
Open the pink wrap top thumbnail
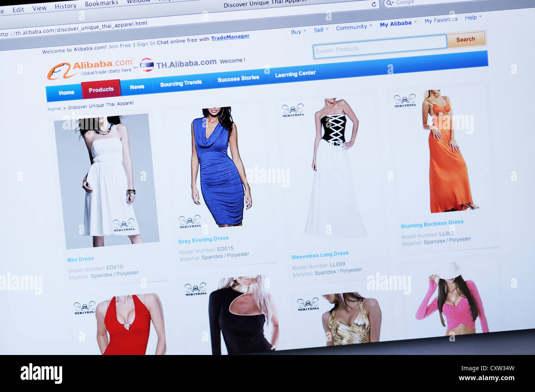[x=452, y=299]
